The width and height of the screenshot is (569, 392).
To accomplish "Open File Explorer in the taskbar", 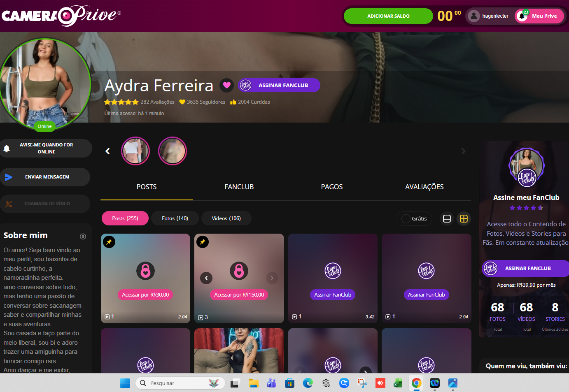I will tap(253, 383).
